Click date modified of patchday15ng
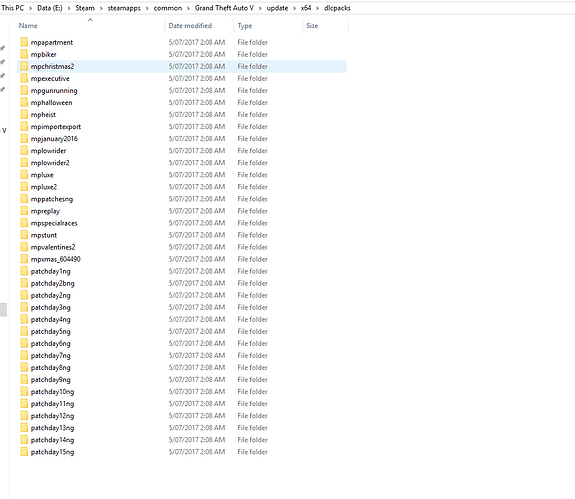 click(x=197, y=452)
